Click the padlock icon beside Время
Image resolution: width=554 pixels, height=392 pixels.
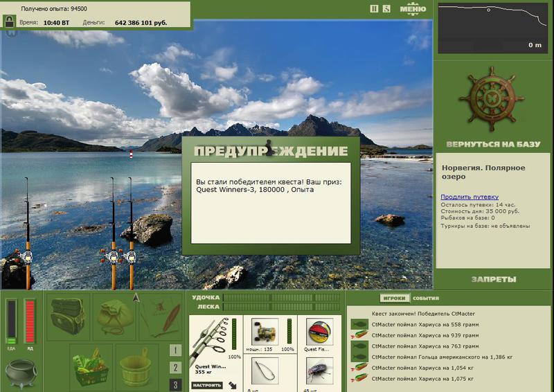[9, 21]
